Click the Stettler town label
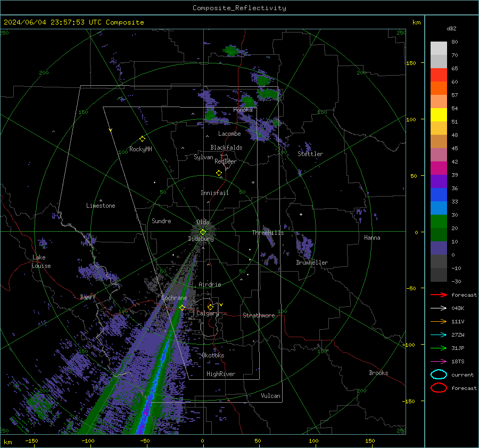 click(310, 154)
